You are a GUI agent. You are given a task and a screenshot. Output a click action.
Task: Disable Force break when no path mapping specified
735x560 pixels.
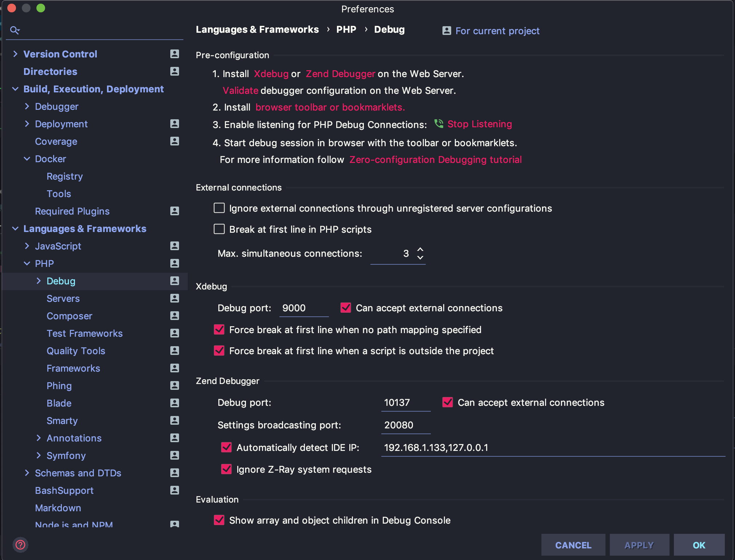[219, 329]
